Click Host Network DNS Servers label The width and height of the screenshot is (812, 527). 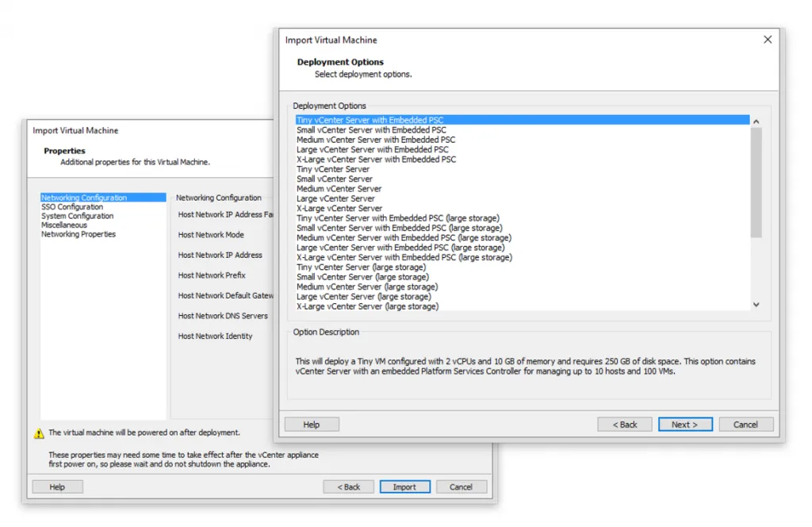223,316
